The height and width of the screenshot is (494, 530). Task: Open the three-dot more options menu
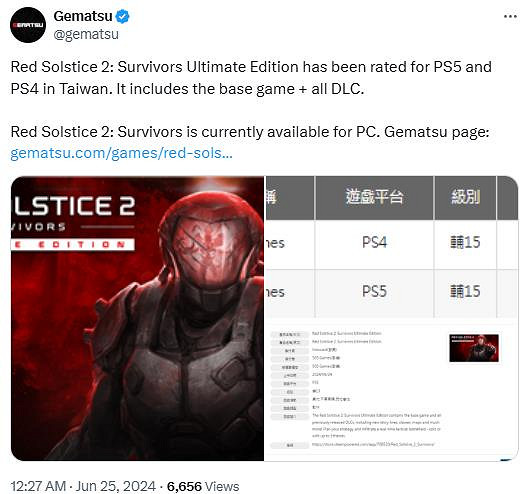(x=510, y=16)
